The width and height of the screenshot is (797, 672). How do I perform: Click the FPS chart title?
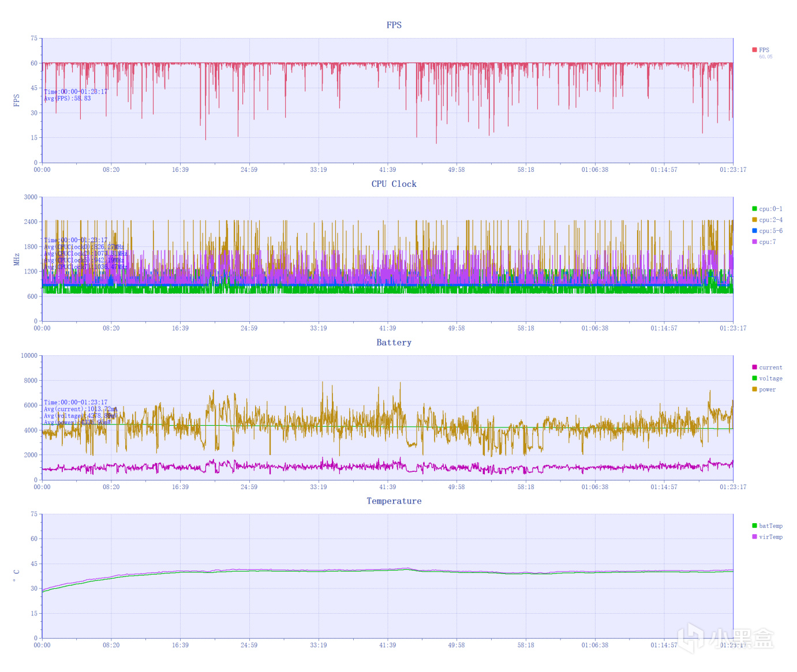[394, 25]
